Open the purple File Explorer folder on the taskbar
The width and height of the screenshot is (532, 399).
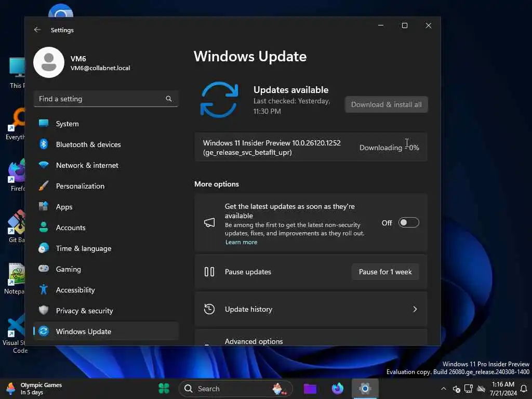click(x=310, y=389)
